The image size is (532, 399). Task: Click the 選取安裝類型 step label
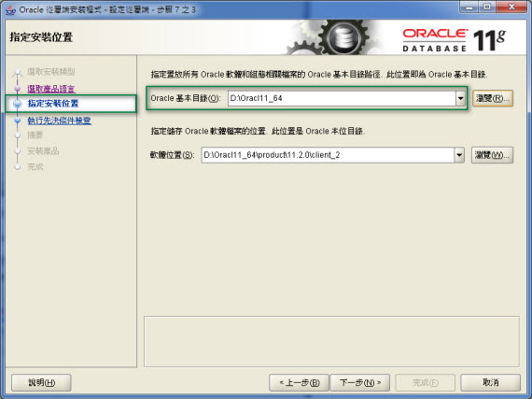pos(51,72)
